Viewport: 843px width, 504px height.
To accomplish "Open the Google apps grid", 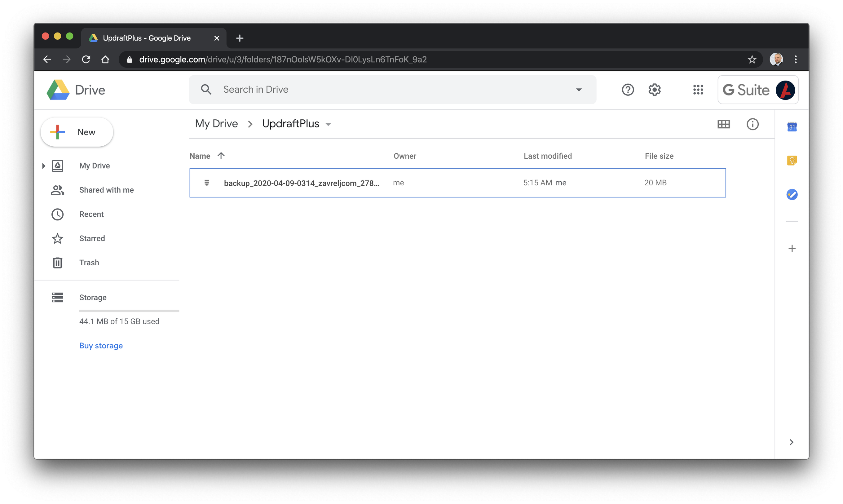I will pyautogui.click(x=698, y=90).
